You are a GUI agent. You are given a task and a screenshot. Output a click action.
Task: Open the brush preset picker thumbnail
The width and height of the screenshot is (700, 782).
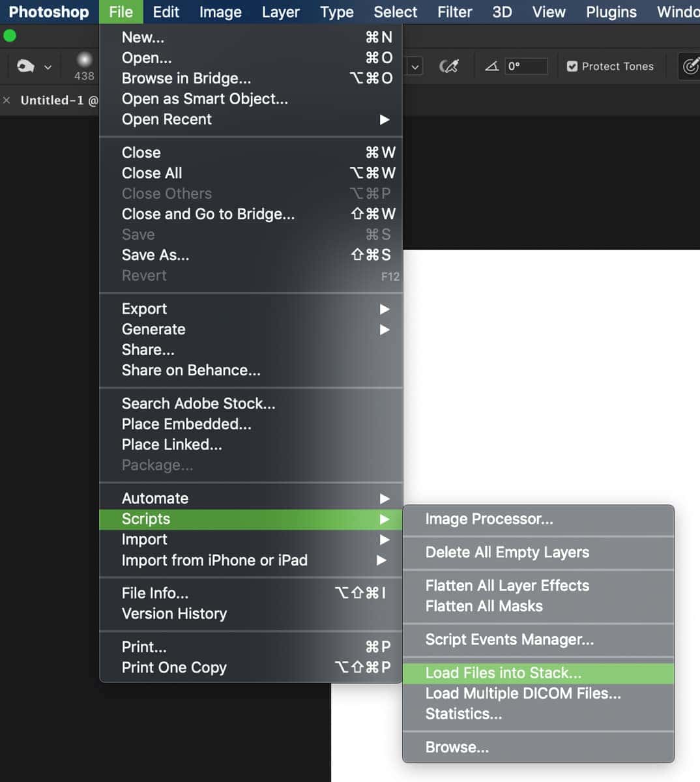(84, 61)
